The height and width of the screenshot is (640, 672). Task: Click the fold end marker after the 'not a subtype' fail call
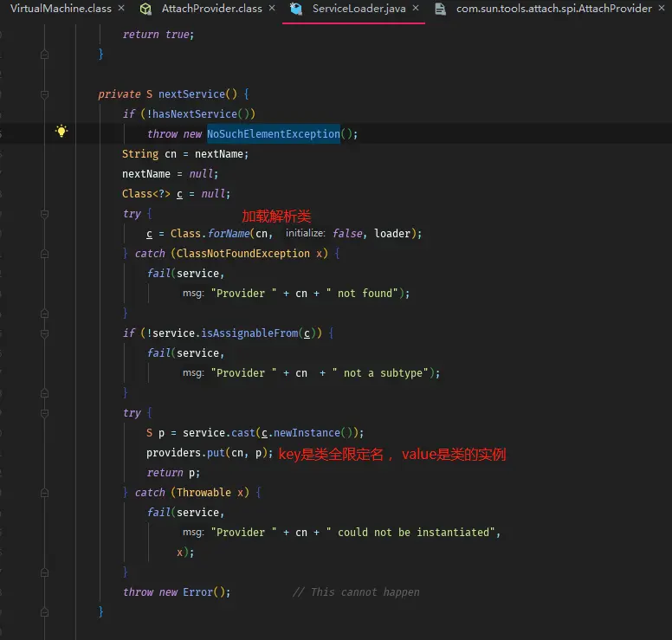[x=44, y=393]
